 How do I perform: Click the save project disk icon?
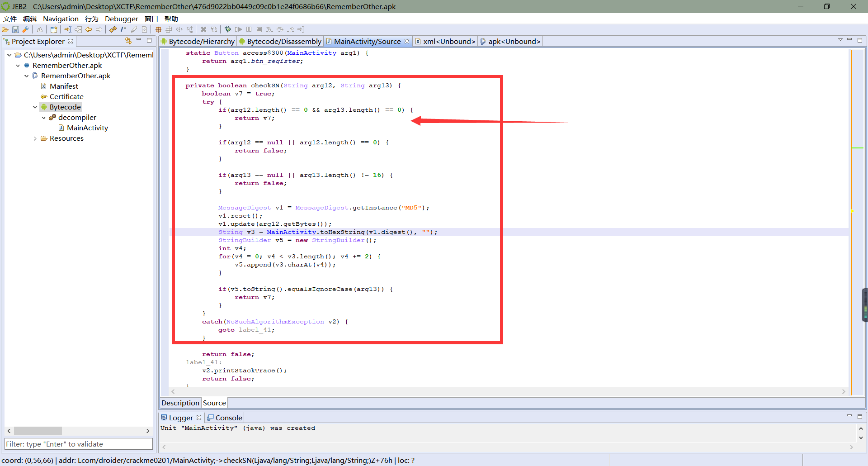click(x=15, y=29)
